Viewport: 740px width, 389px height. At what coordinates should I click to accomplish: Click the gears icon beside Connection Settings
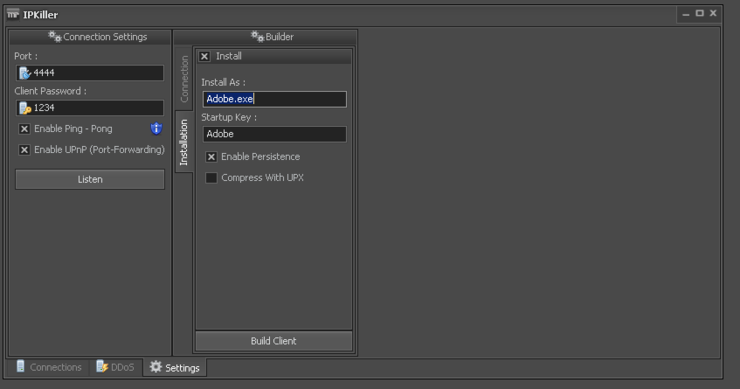55,36
